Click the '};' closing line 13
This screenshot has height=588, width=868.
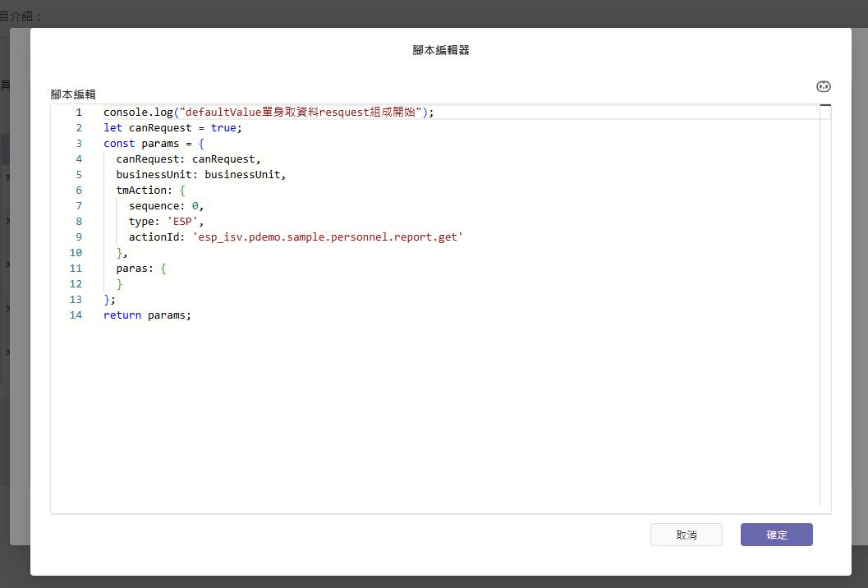[x=109, y=300]
